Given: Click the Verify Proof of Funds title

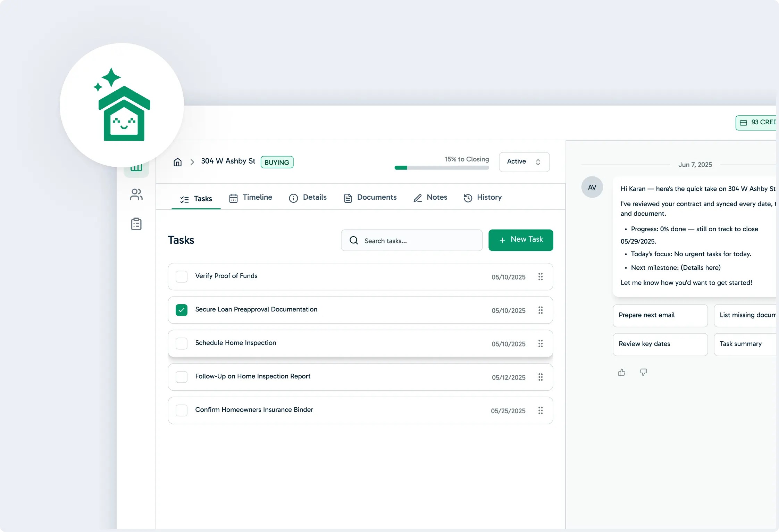Looking at the screenshot, I should pos(226,276).
